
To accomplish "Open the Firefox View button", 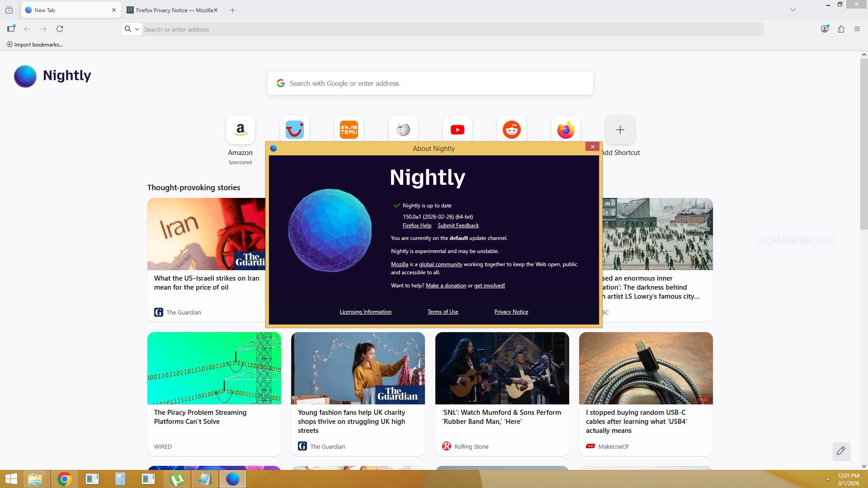I will [9, 10].
